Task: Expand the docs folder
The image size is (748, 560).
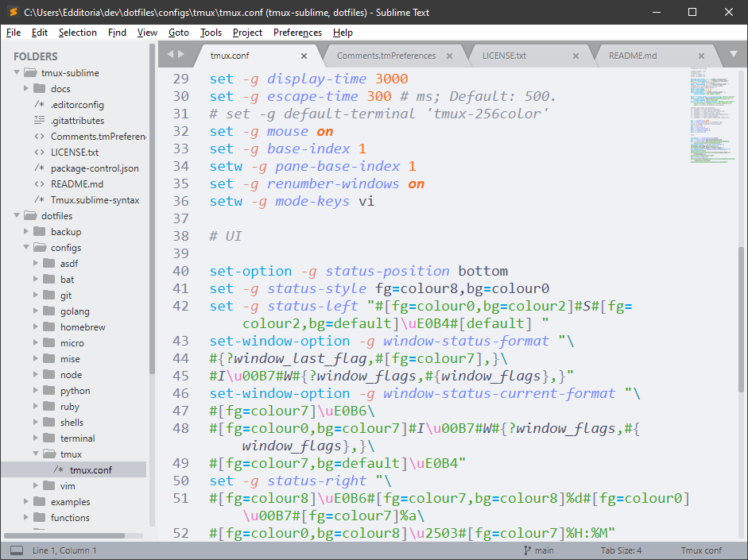Action: click(26, 89)
